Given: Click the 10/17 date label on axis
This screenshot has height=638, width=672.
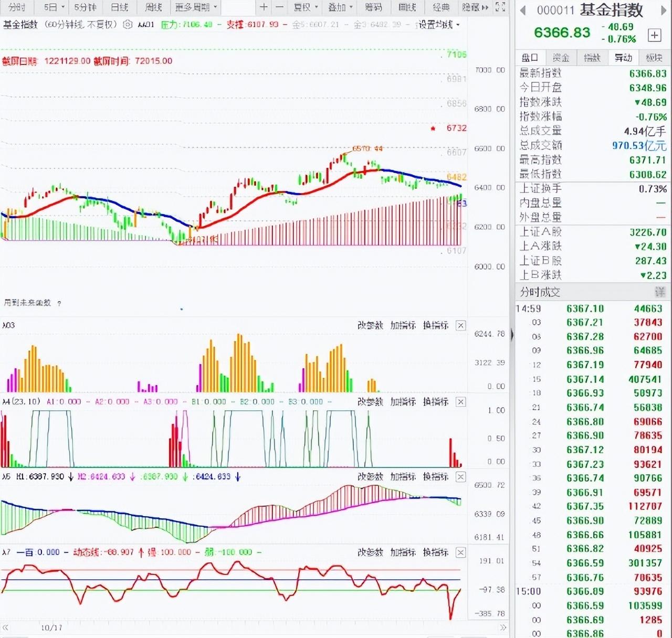Looking at the screenshot, I should point(51,628).
